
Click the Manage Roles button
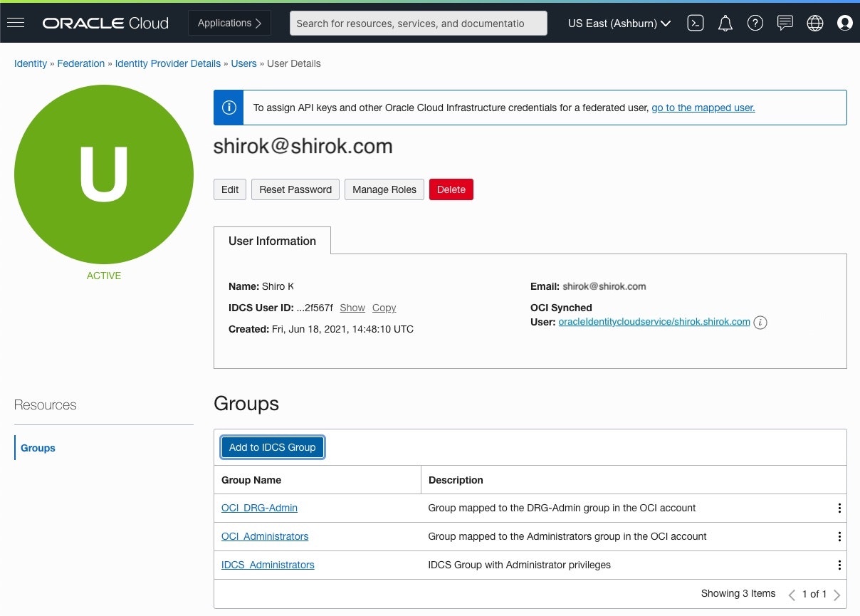pyautogui.click(x=384, y=189)
